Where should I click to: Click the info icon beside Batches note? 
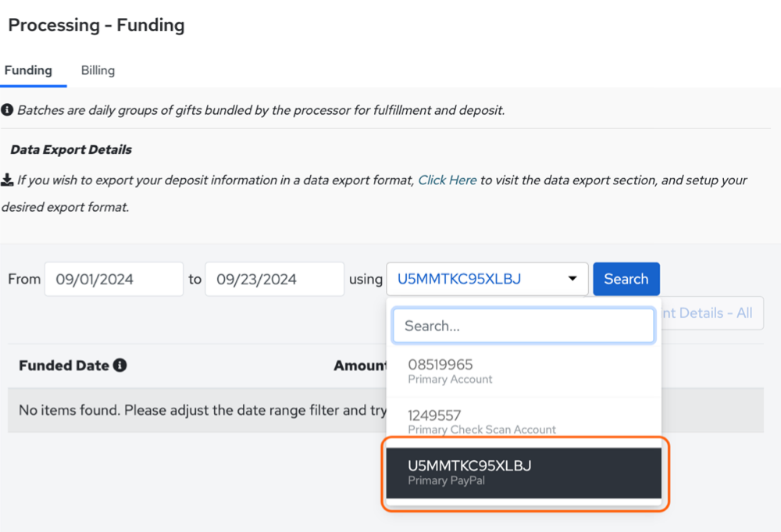7,109
